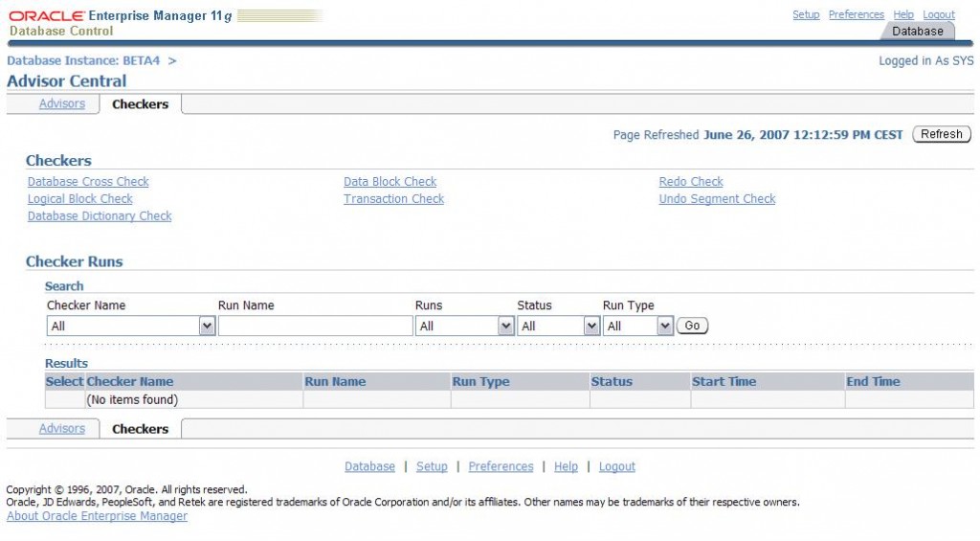Open the bottom Advisors tab

click(x=62, y=429)
